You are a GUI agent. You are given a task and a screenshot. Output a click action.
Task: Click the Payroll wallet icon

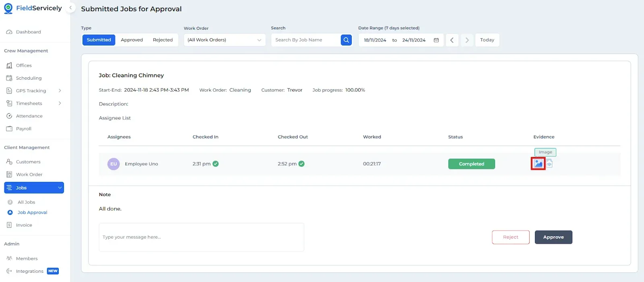[9, 129]
